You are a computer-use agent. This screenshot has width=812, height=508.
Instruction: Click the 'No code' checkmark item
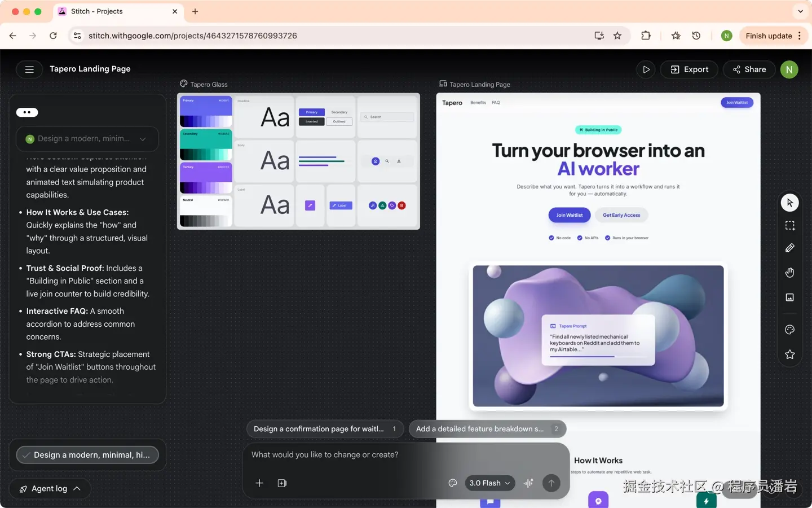click(x=560, y=238)
